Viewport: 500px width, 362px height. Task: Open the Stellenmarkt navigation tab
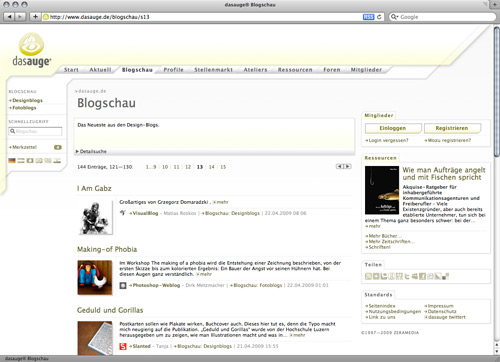213,70
